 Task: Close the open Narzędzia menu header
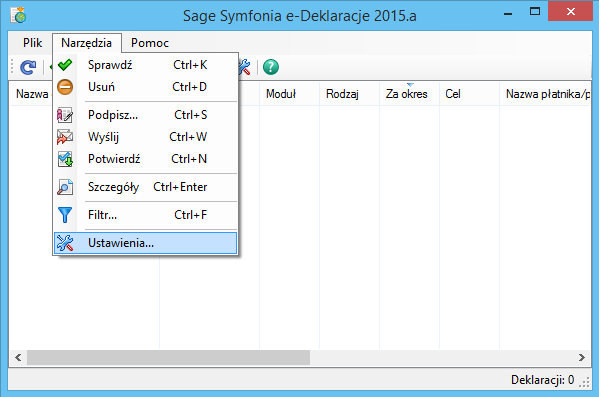pyautogui.click(x=87, y=43)
